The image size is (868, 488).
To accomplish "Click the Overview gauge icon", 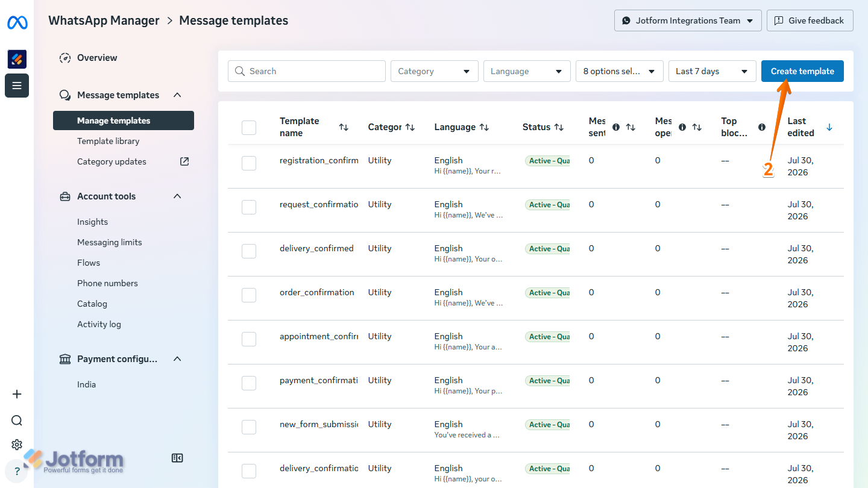I will pyautogui.click(x=65, y=58).
